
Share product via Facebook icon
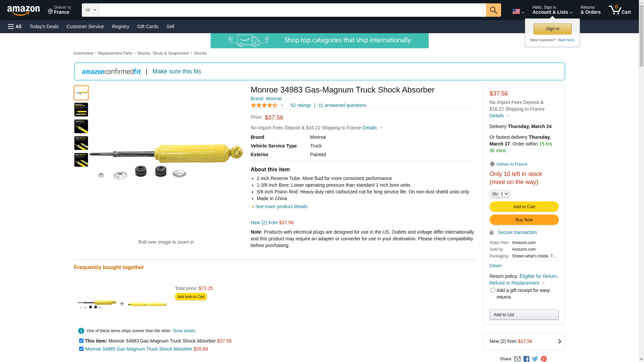[526, 359]
